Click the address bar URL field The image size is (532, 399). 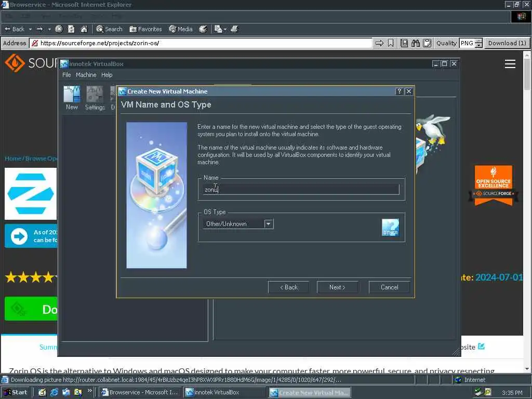(201, 43)
